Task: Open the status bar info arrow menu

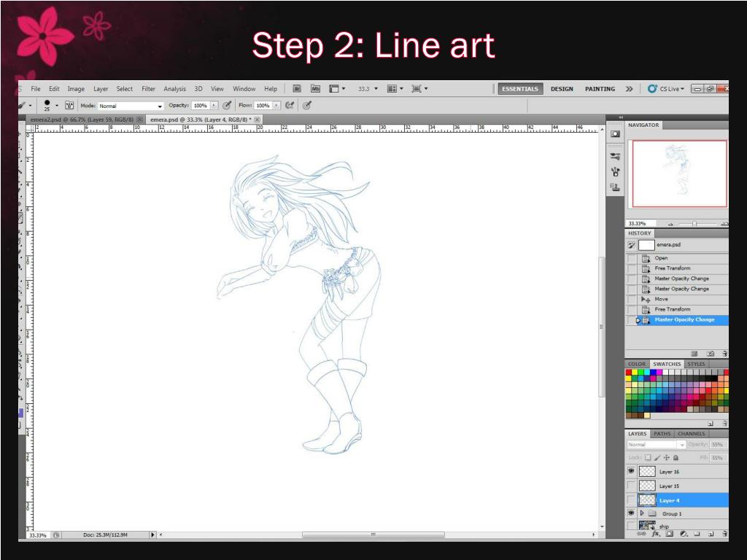Action: (x=152, y=534)
